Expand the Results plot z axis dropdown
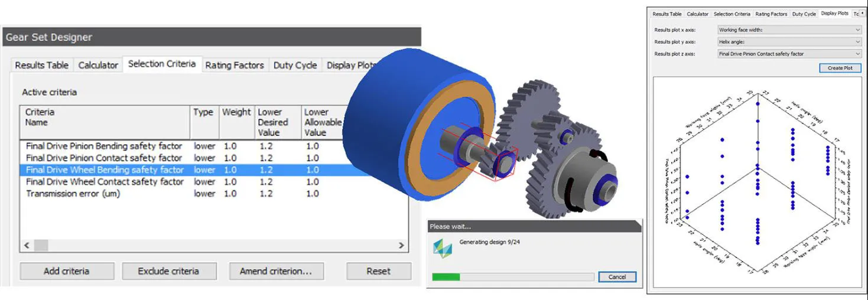Screen dimensions: 868x300 789,54
